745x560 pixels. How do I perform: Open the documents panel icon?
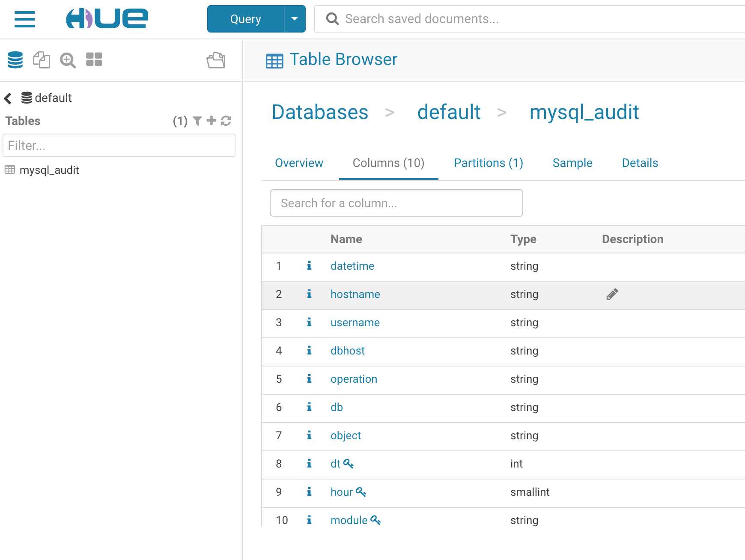42,60
